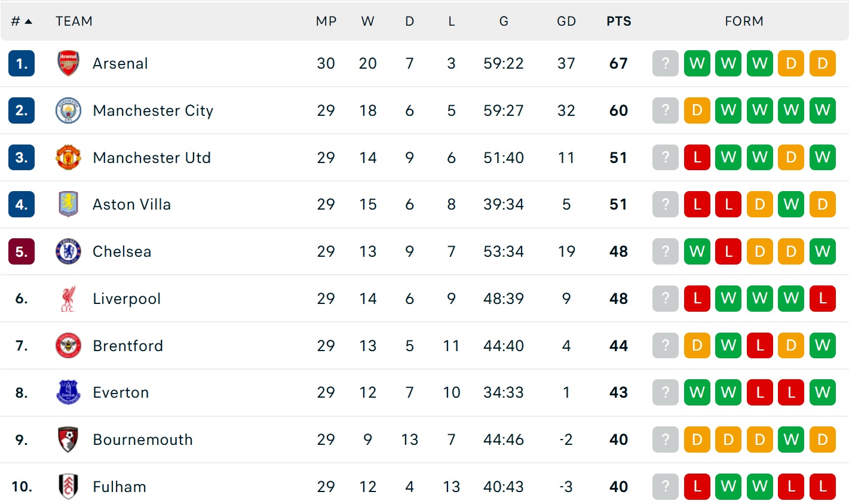Click Liverpool's most recent red L badge
Screen dimensions: 849x504
(x=822, y=299)
